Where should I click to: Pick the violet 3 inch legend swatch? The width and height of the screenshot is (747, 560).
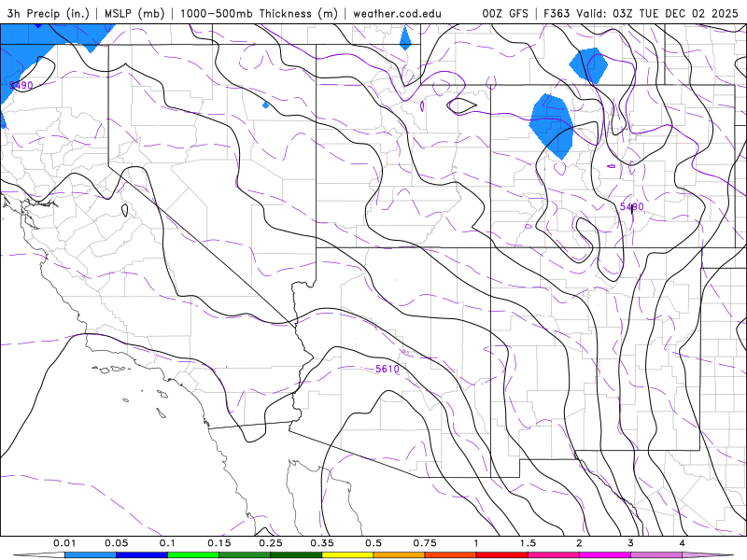[656, 555]
